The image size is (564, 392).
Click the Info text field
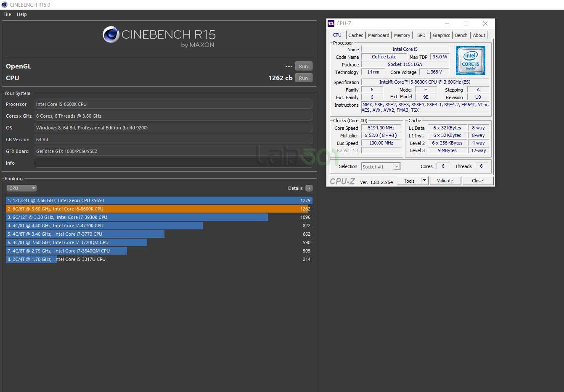click(173, 163)
